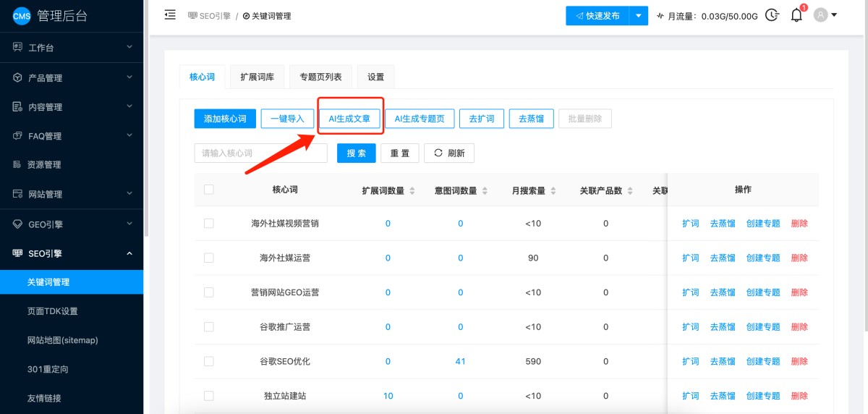Switch to the 扩展词库 tab

[257, 77]
